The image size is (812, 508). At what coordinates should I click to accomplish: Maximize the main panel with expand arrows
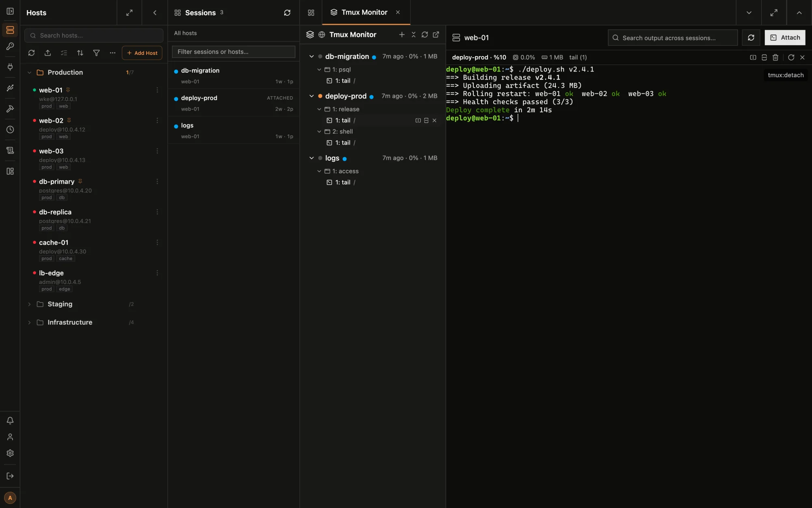[774, 13]
